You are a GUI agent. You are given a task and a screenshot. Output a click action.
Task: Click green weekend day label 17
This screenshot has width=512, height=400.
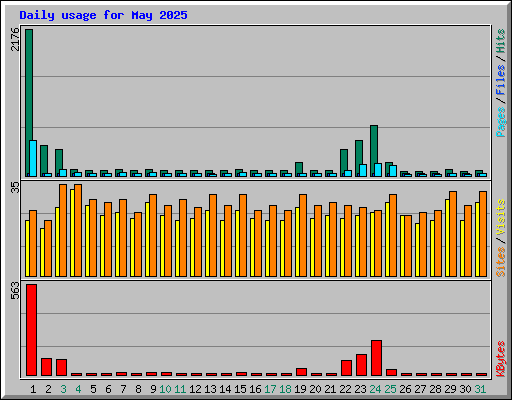pos(270,389)
